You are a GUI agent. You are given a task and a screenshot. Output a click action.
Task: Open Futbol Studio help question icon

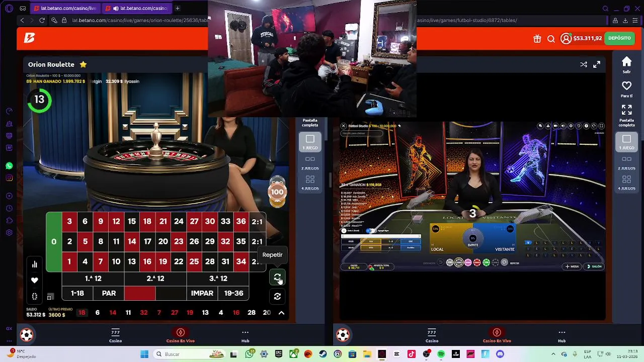586,126
